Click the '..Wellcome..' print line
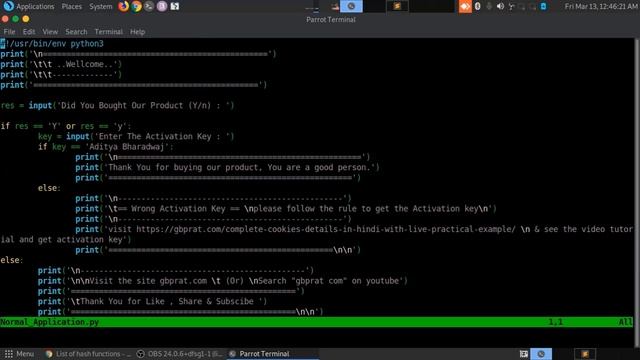Viewport: 640px width, 360px height. tap(61, 64)
